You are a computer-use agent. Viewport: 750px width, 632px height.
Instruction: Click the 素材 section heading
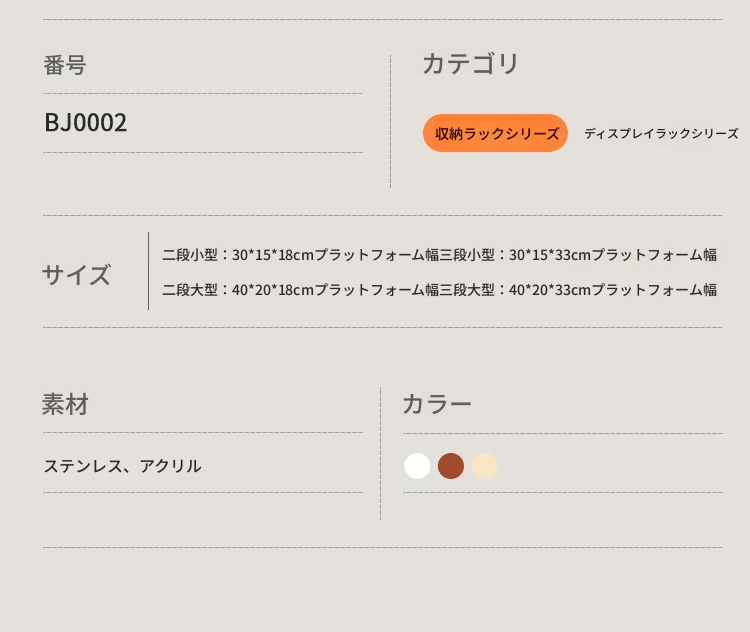coord(65,404)
